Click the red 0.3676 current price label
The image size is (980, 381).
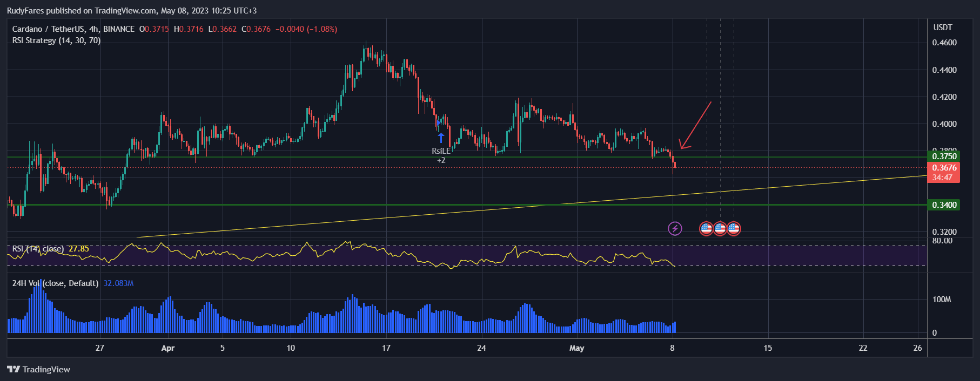coord(944,168)
